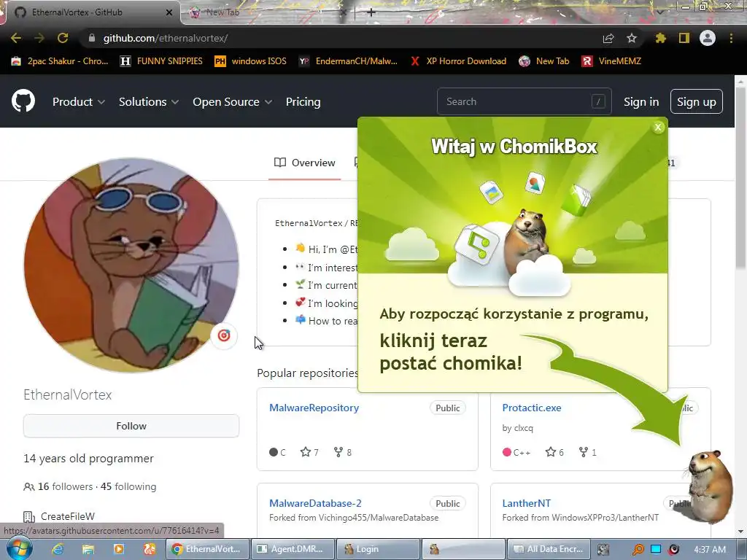Click the padlock site info icon

92,38
